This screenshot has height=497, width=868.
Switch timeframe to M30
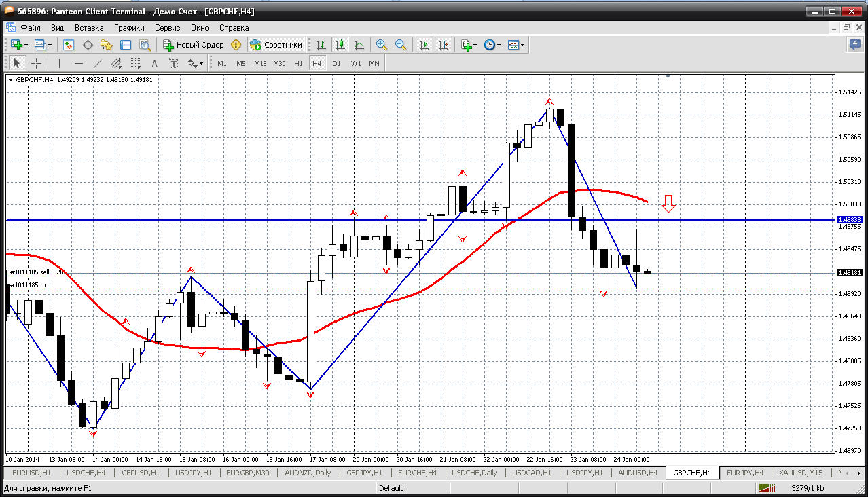click(x=279, y=63)
